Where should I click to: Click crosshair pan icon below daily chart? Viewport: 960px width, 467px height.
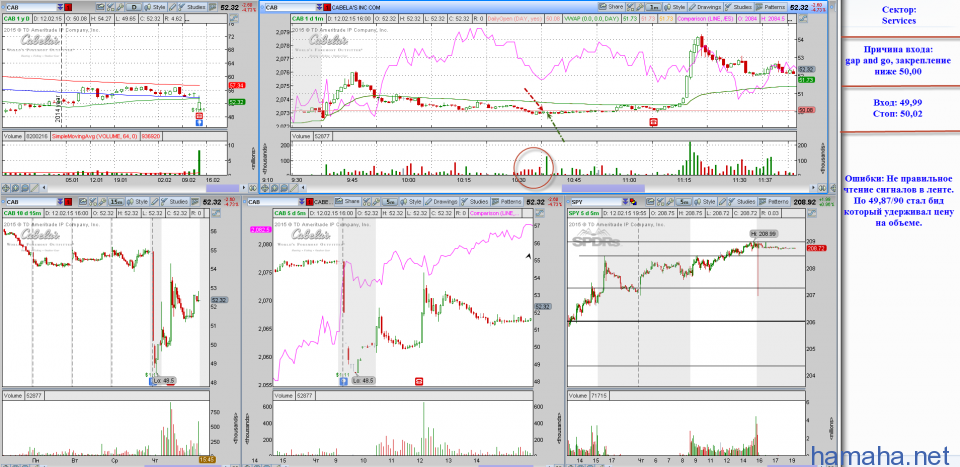[x=6, y=188]
